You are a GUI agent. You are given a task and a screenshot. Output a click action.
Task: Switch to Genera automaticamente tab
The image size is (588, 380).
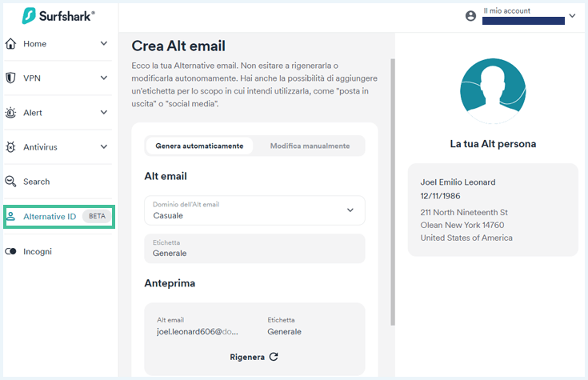(199, 146)
